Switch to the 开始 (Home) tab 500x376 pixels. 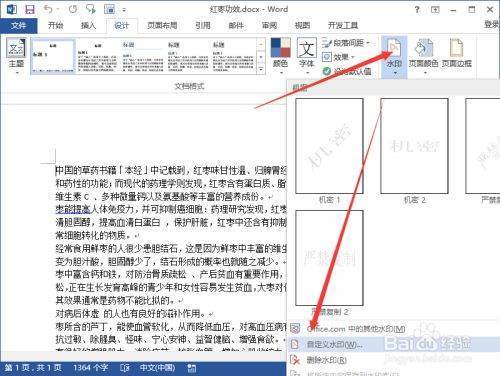coord(55,26)
